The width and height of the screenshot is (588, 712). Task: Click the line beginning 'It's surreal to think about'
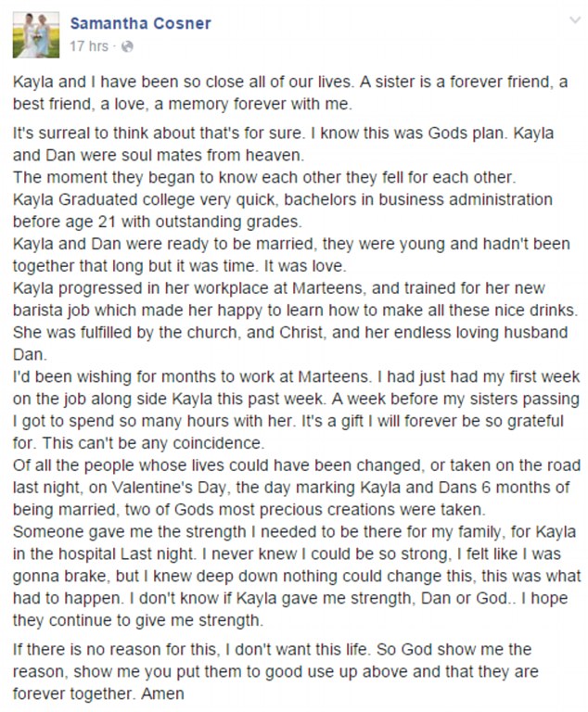[x=283, y=133]
